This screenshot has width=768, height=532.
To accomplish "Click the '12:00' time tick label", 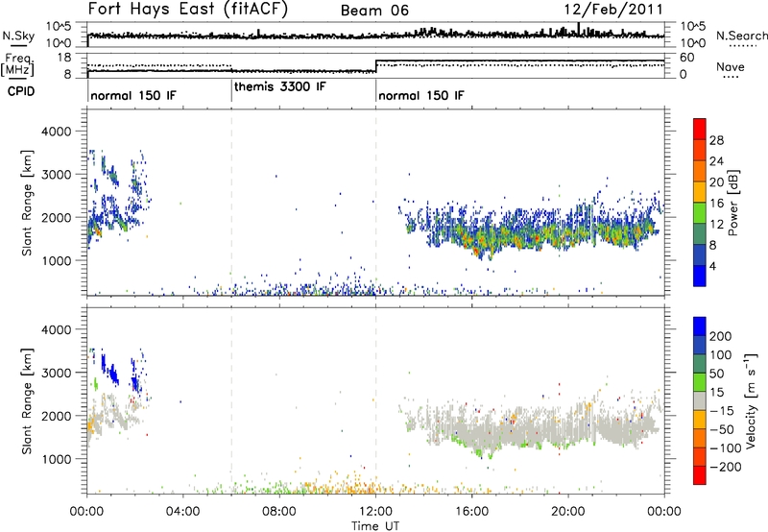I will pyautogui.click(x=375, y=512).
